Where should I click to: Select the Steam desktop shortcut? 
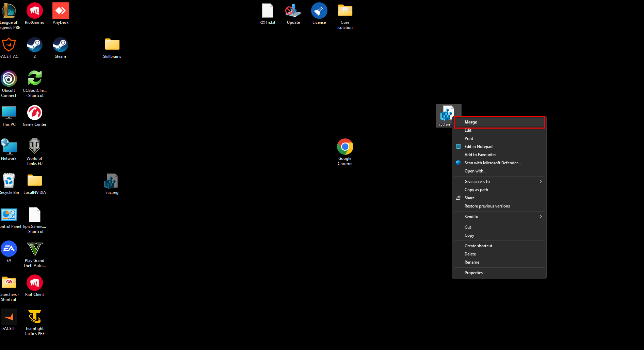pyautogui.click(x=60, y=48)
